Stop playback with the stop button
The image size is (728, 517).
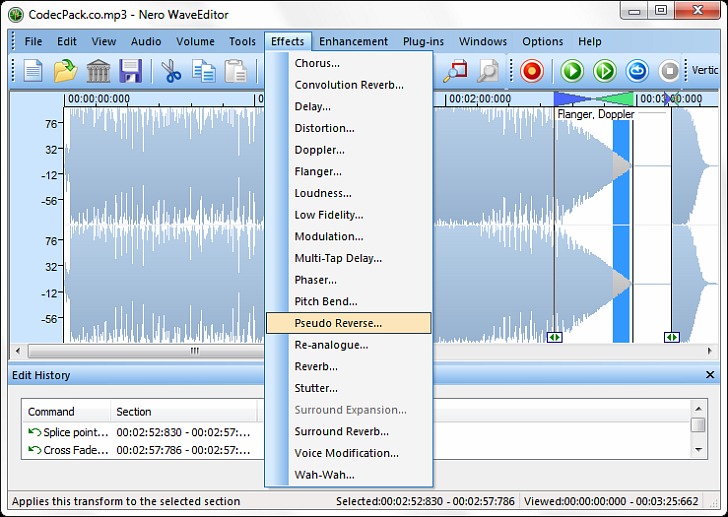(x=669, y=71)
